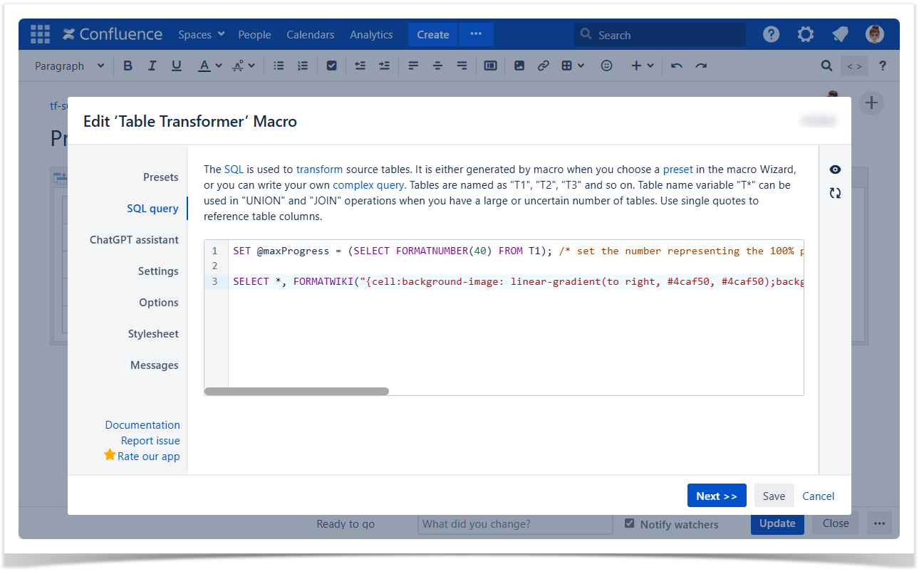Click the SQL editor horizontal scrollbar

pyautogui.click(x=296, y=391)
